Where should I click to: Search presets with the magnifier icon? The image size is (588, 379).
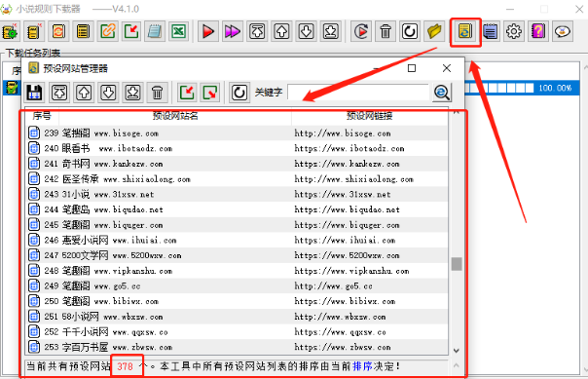(x=442, y=93)
